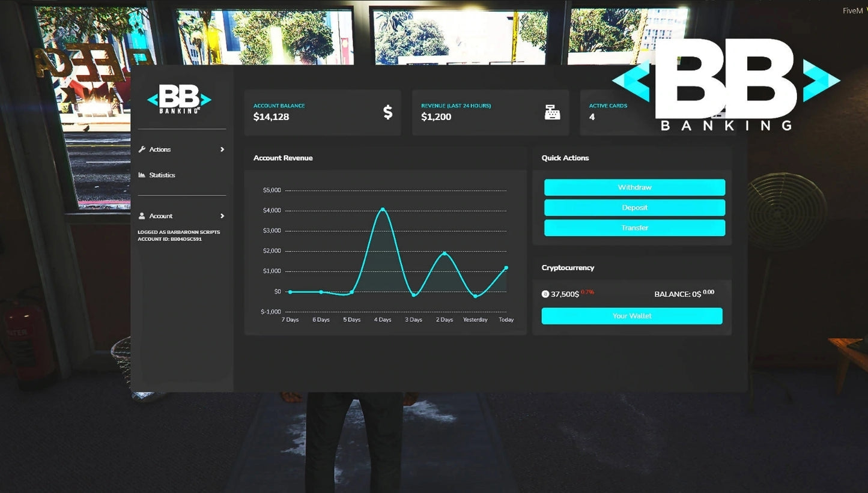This screenshot has width=868, height=493.
Task: Open the Statistics menu item
Action: click(x=162, y=175)
